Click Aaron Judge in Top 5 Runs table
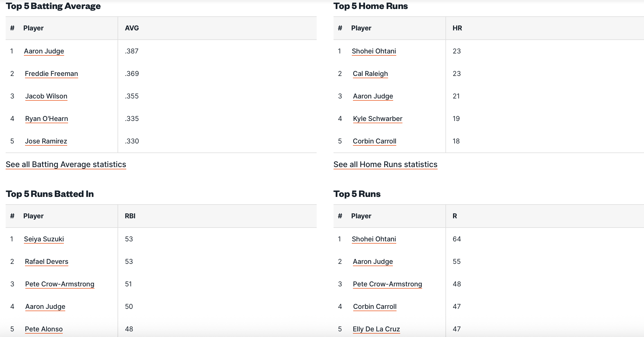 (373, 262)
